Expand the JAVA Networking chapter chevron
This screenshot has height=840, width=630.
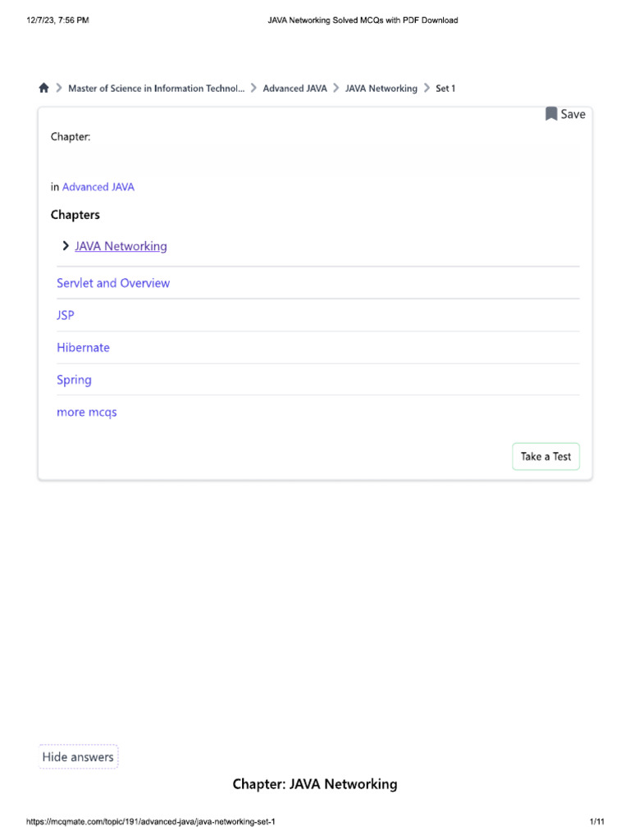[66, 245]
